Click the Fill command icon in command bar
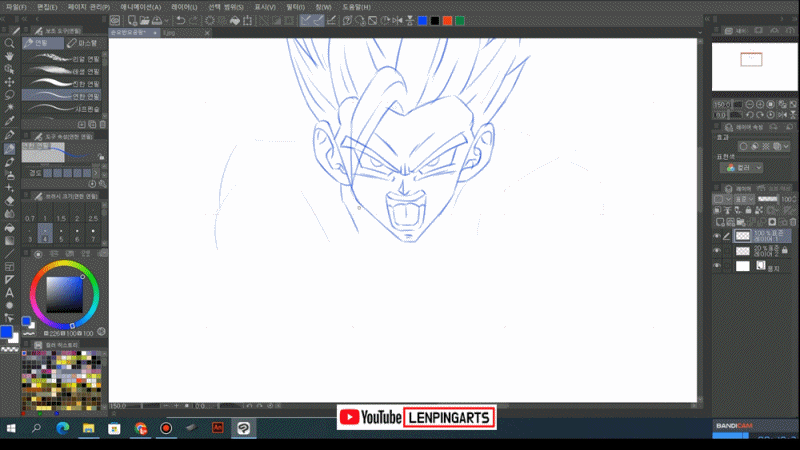Screen dimensions: 800x450 235,20
